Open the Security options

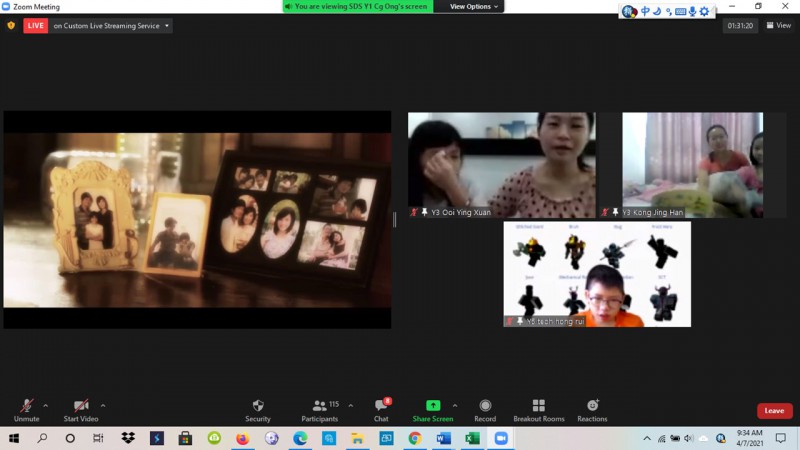pyautogui.click(x=258, y=409)
